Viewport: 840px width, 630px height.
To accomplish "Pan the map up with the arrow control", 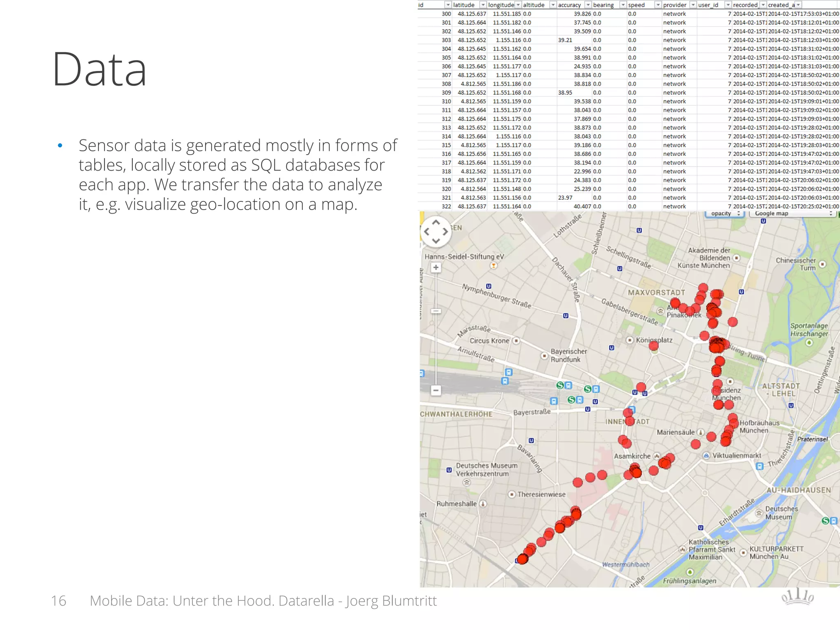I will 436,222.
